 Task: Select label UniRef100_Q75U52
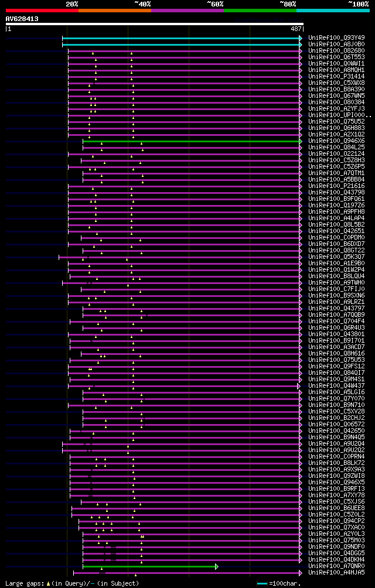[336, 121]
